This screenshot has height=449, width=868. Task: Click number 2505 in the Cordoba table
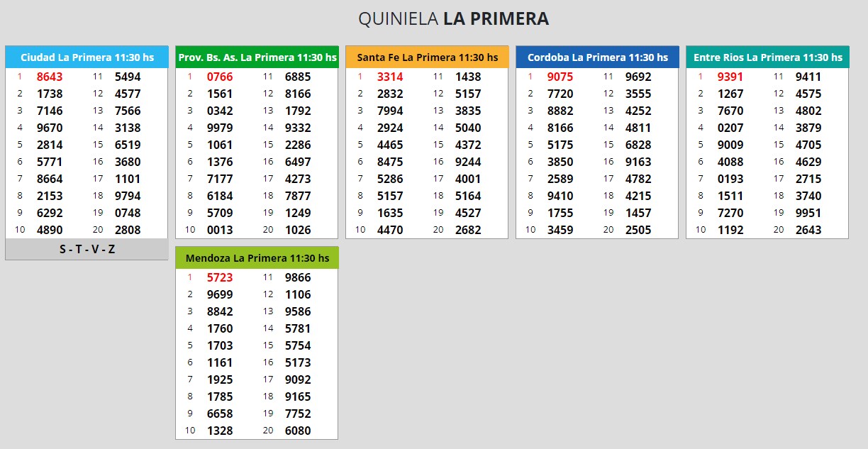(638, 230)
